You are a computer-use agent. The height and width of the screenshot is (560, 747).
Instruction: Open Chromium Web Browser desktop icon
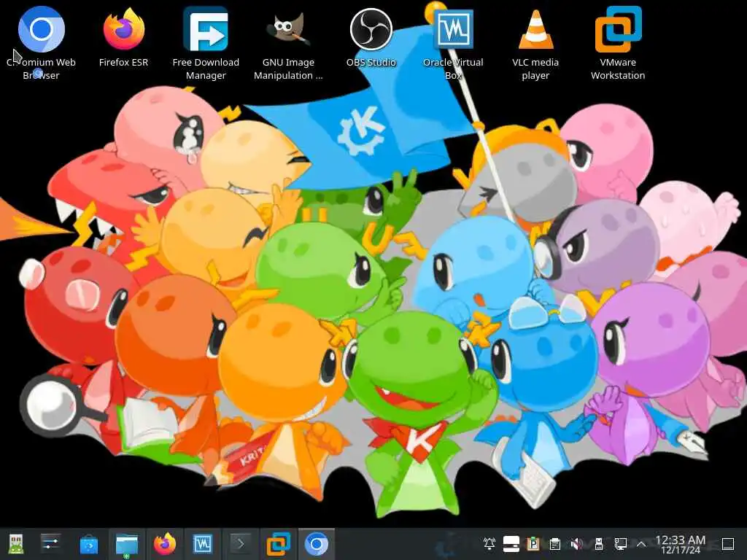tap(41, 29)
